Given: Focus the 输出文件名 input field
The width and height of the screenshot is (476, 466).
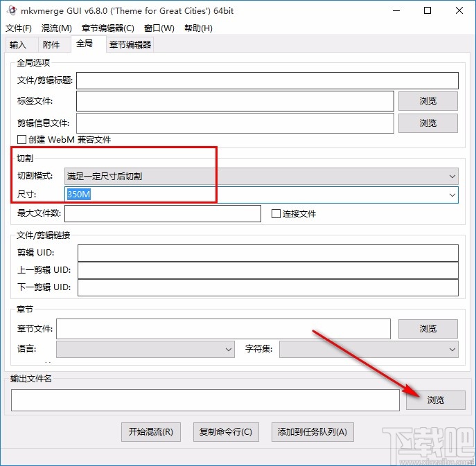Looking at the screenshot, I should 205,400.
